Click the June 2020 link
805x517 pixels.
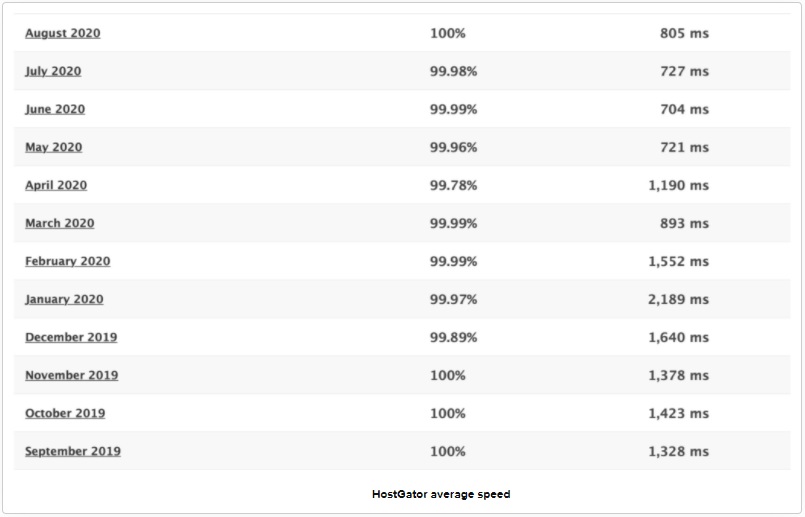point(55,109)
